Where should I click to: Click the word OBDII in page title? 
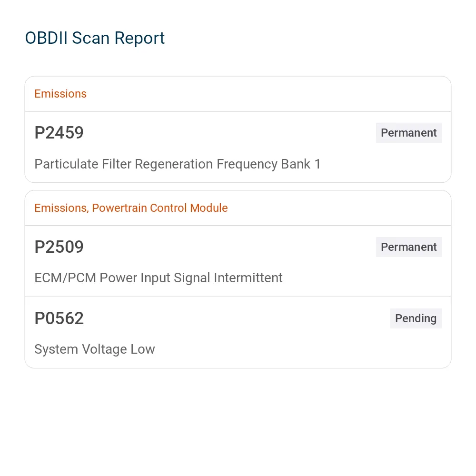point(46,38)
